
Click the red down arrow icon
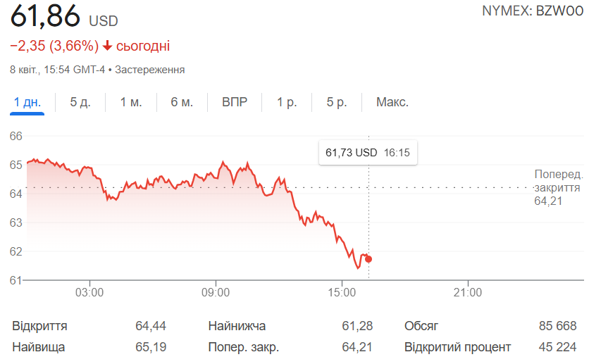[x=107, y=46]
